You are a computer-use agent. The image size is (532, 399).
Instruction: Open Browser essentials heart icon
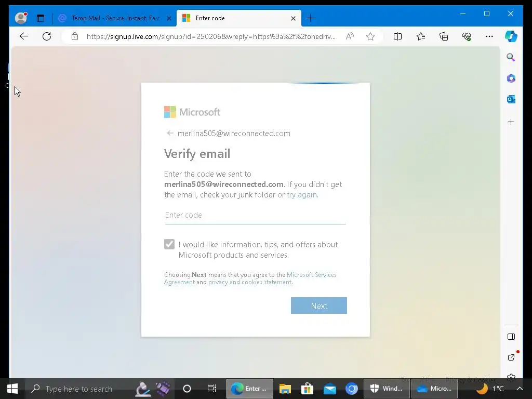(x=467, y=36)
